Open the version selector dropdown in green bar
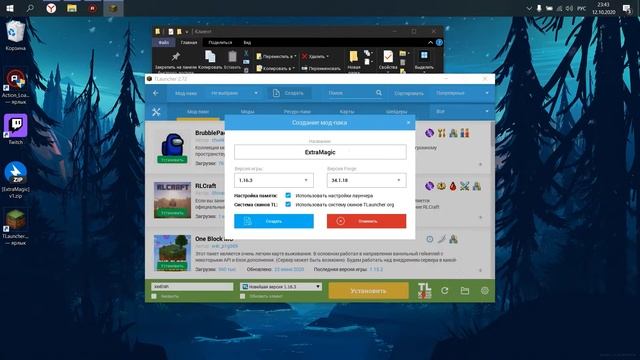This screenshot has height=360, width=640. pyautogui.click(x=281, y=287)
